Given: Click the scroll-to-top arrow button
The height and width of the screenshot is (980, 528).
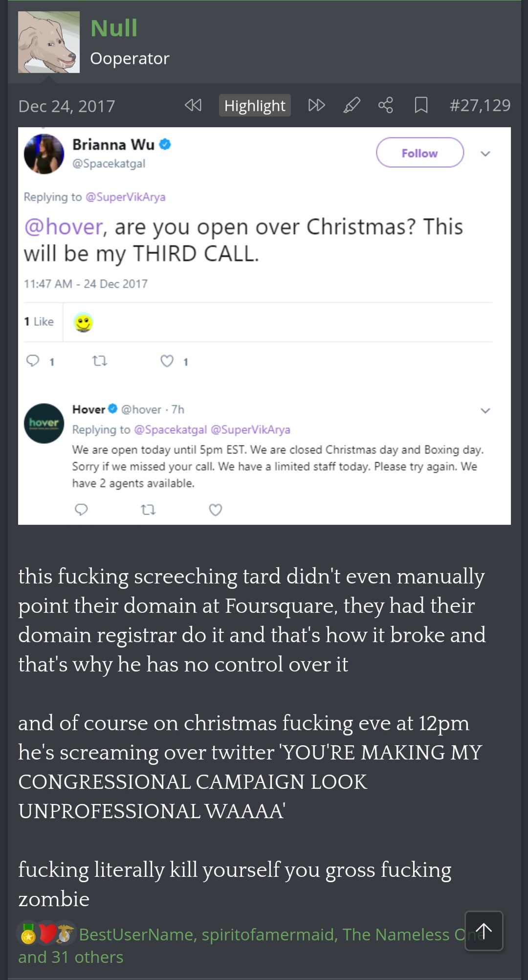Looking at the screenshot, I should point(484,931).
